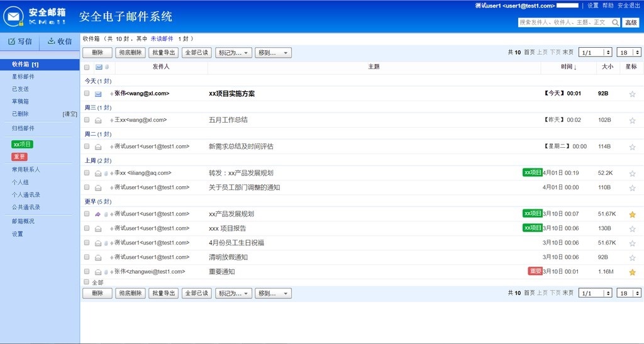Screen dimensions: 644x344
Task: Click the 高级 advanced search button
Action: pyautogui.click(x=631, y=23)
